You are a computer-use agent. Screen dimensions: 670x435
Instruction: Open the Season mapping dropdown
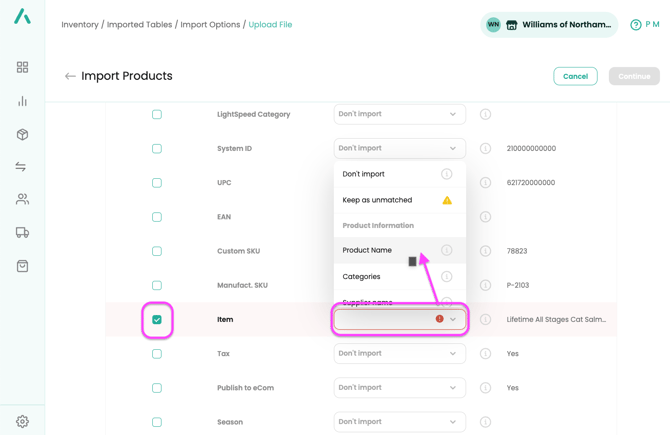pyautogui.click(x=399, y=422)
